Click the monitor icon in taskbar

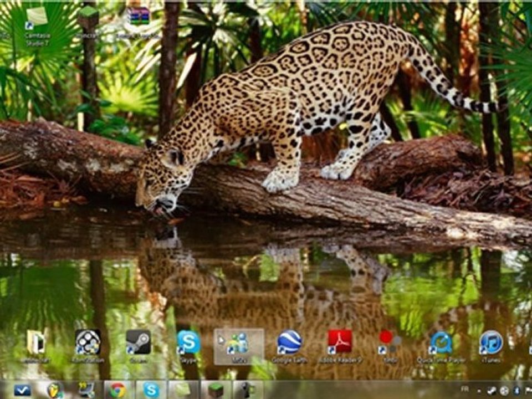point(86,390)
